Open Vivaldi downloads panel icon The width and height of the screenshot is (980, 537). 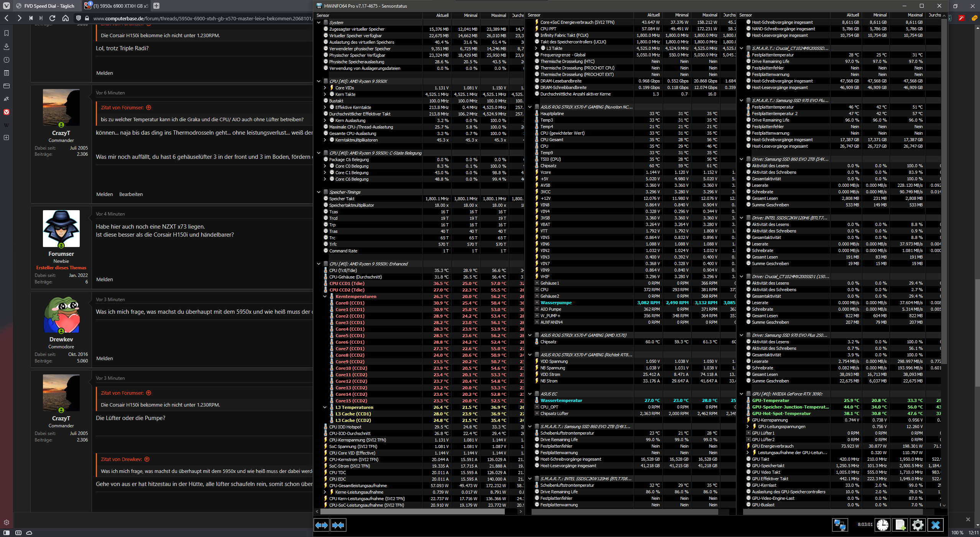pos(7,47)
